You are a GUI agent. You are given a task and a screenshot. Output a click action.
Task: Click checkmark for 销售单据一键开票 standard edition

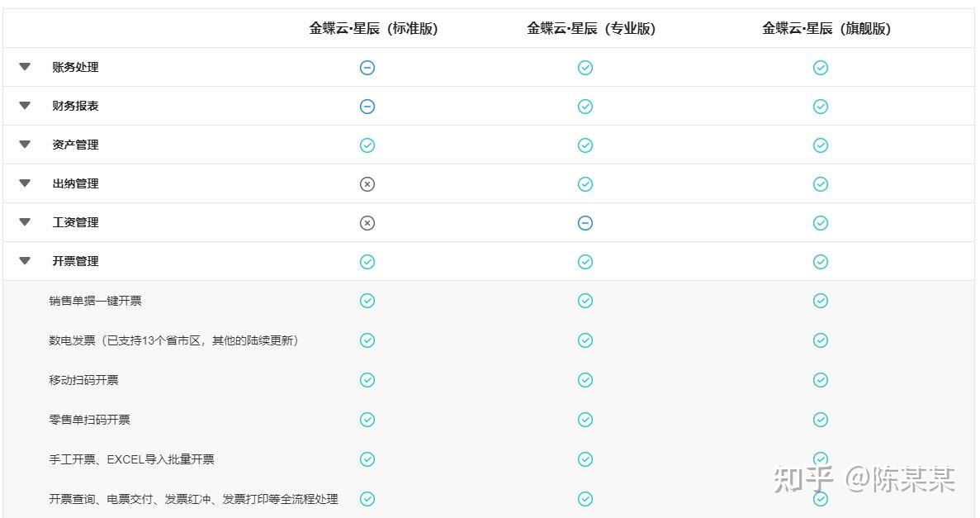367,301
